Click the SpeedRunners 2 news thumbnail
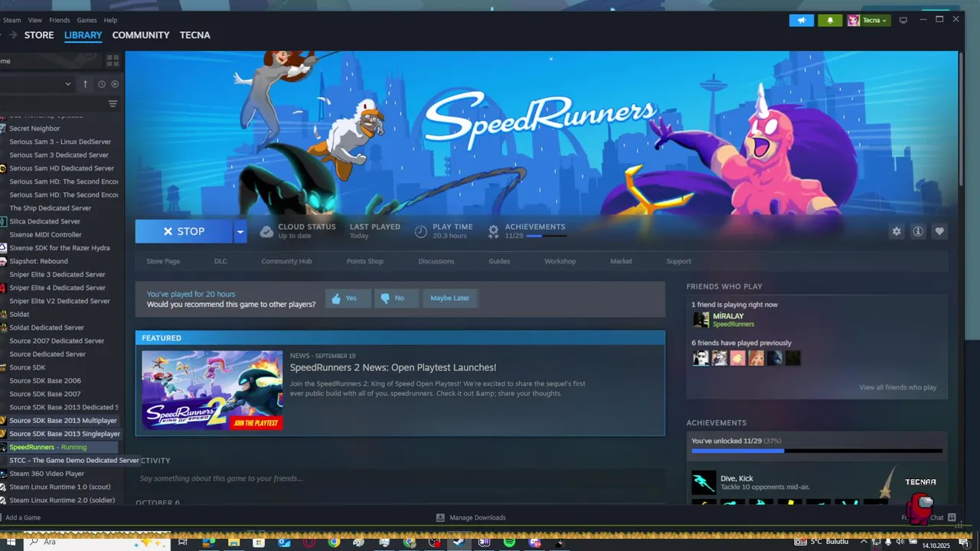This screenshot has width=980, height=551. (212, 390)
